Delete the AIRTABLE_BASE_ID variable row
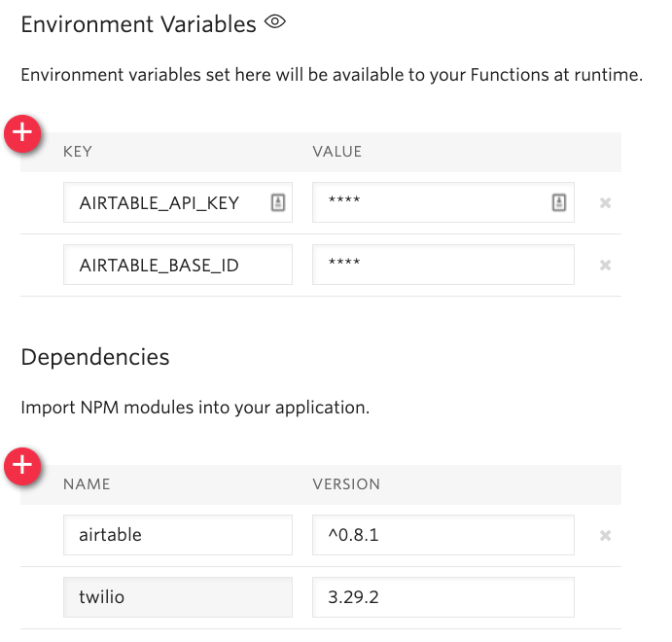Screen dimensions: 672x642 click(x=605, y=266)
